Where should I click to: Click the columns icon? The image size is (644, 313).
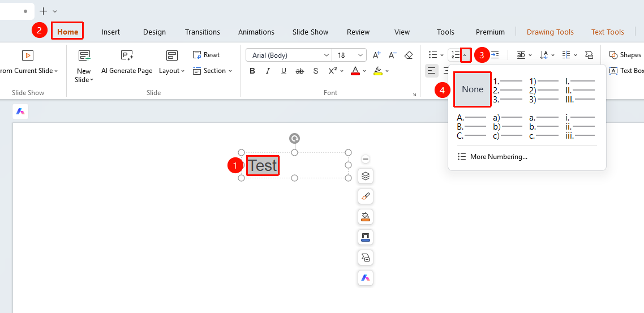point(566,55)
